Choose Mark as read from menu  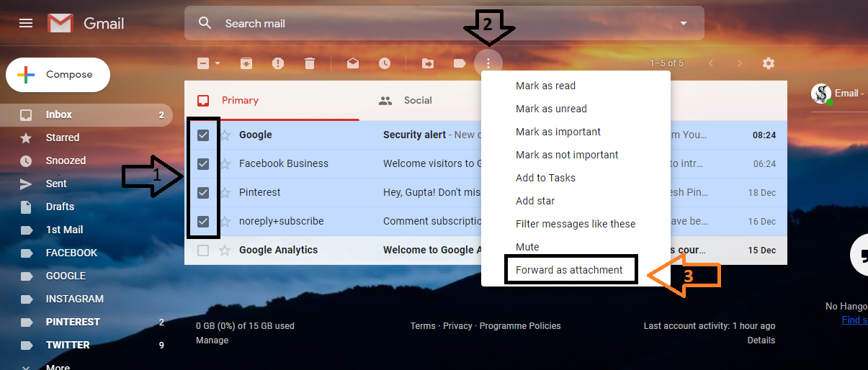click(576, 86)
